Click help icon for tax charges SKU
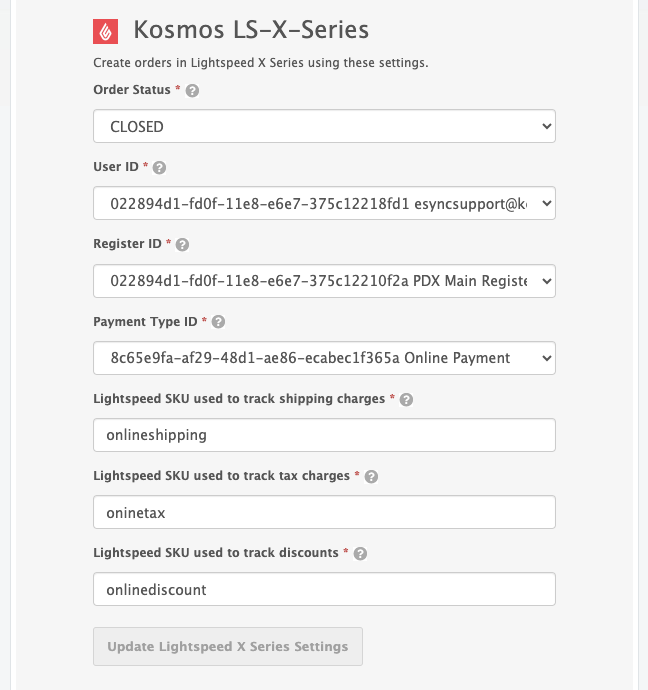 371,476
